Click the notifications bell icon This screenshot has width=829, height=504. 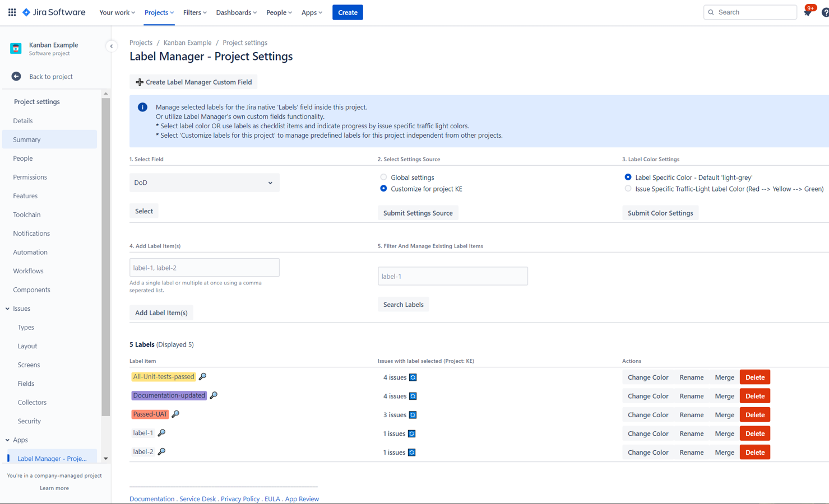point(807,13)
